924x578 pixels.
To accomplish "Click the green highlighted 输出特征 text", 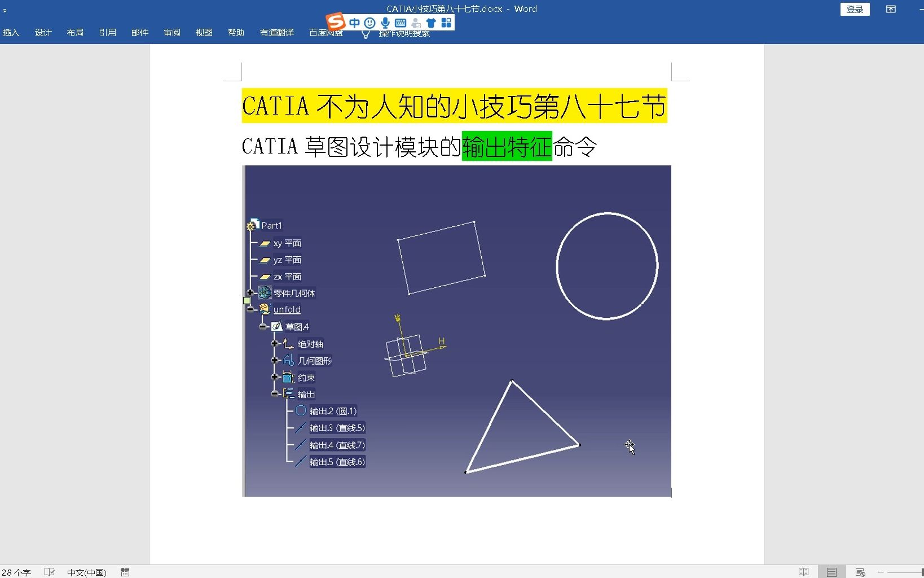I will (x=507, y=147).
